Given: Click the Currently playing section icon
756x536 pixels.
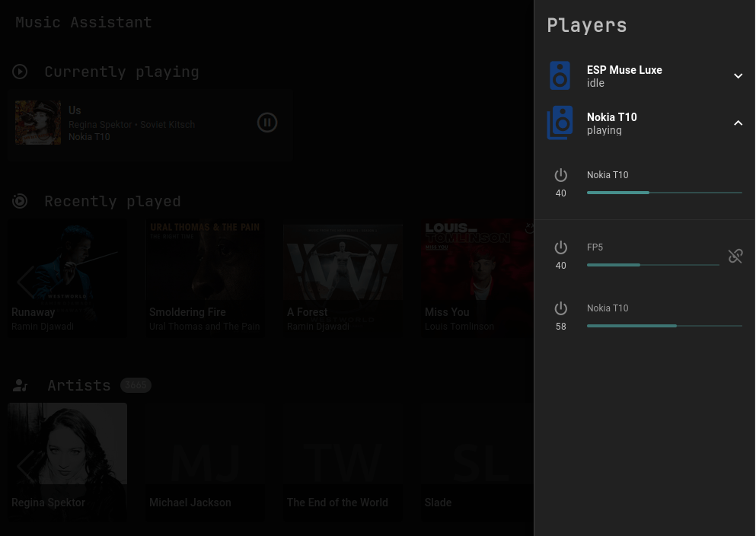Looking at the screenshot, I should [x=20, y=72].
